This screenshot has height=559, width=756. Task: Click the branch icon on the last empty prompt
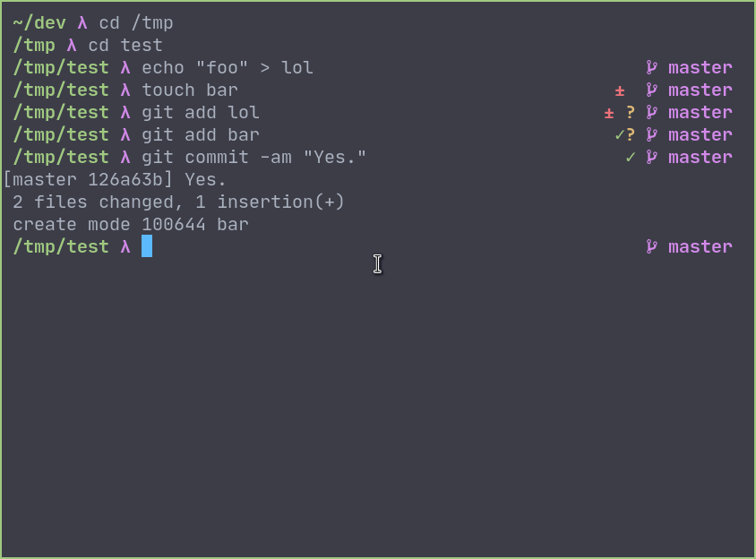tap(652, 247)
